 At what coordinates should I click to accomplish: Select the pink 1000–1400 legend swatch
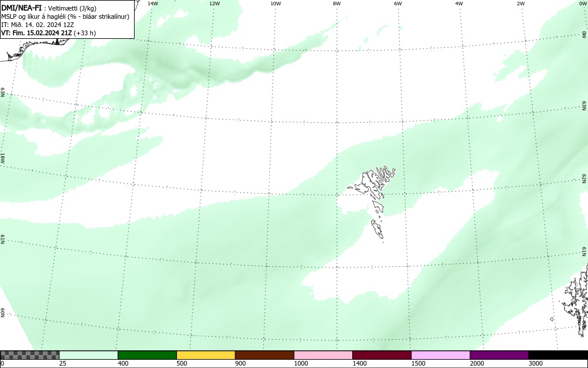(x=323, y=355)
